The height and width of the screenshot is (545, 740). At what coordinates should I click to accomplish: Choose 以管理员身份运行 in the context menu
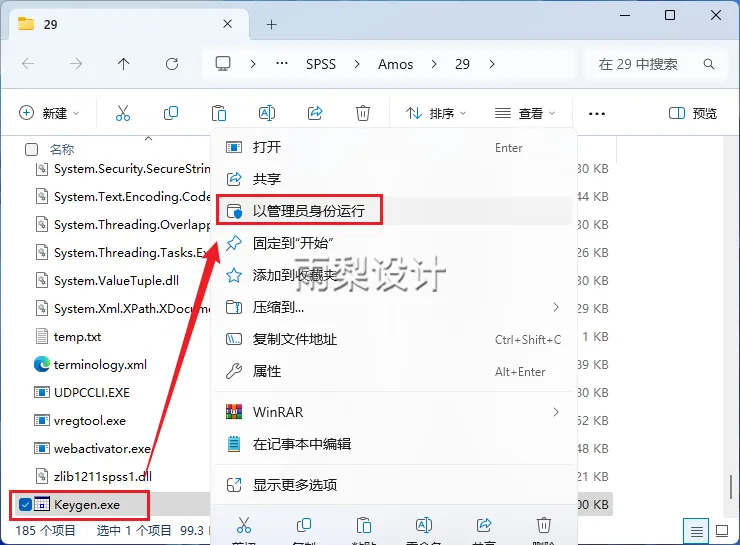click(394, 210)
